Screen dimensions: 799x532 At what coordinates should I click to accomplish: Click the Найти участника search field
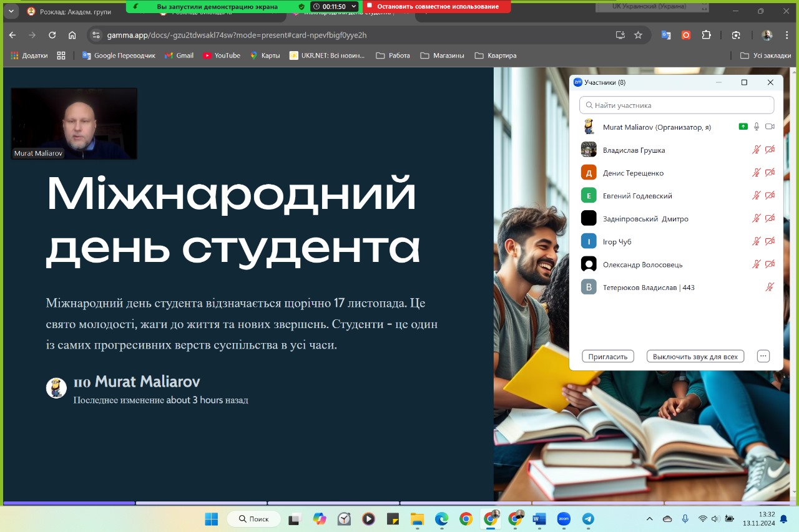[x=677, y=105]
